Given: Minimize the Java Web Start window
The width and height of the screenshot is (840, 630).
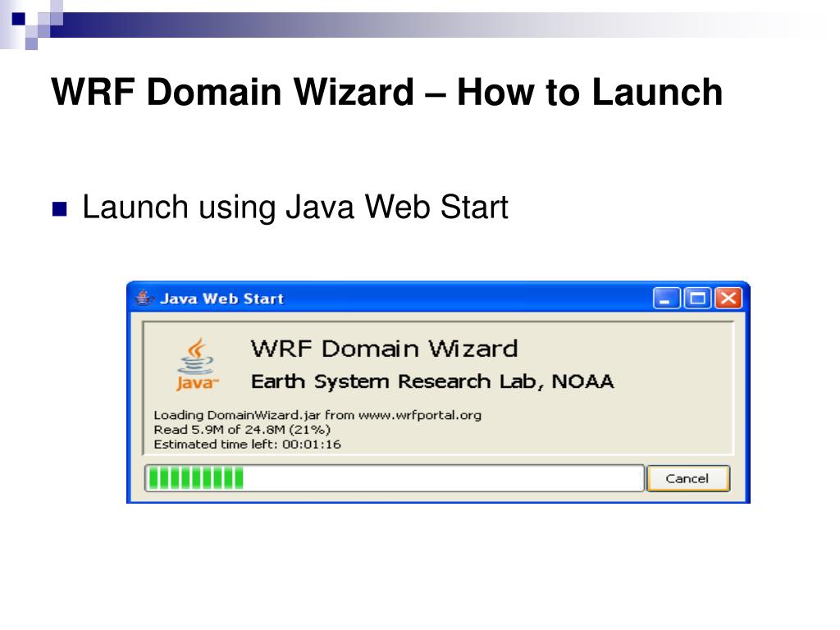Looking at the screenshot, I should tap(666, 299).
